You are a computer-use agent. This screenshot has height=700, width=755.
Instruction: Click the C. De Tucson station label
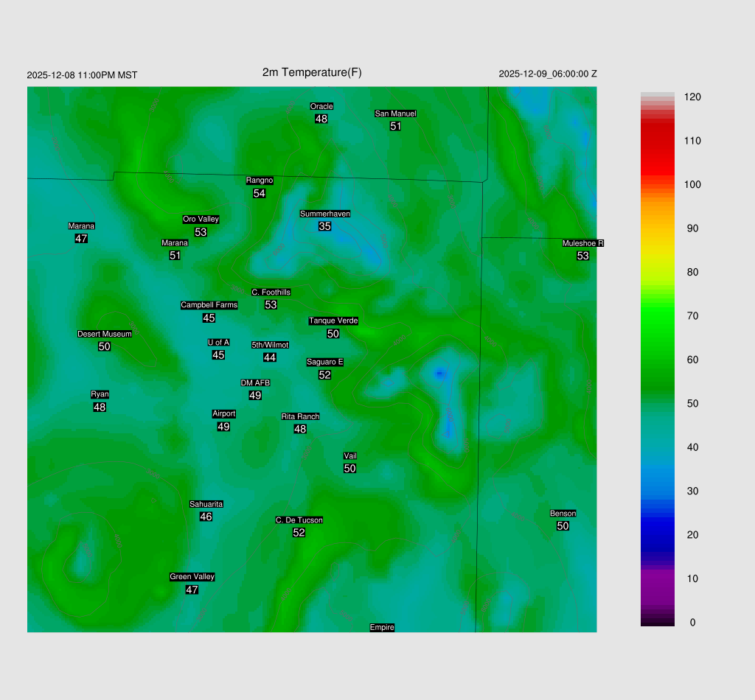[x=299, y=520]
